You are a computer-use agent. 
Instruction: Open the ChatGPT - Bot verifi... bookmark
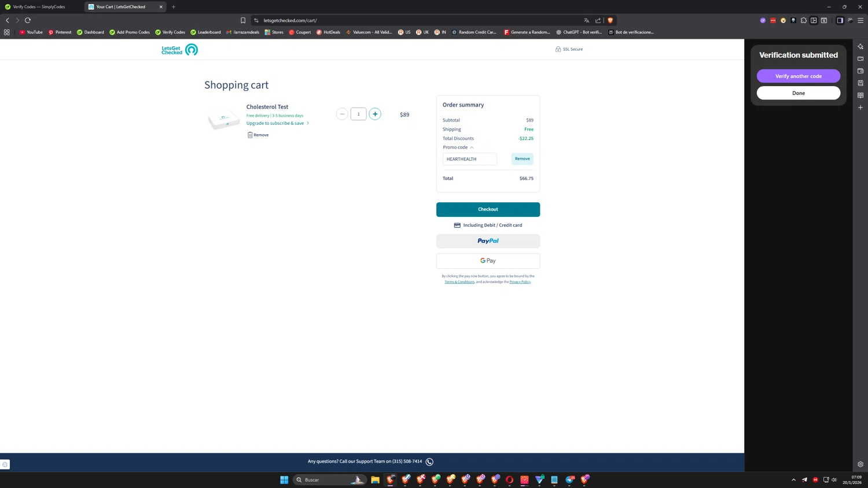579,32
